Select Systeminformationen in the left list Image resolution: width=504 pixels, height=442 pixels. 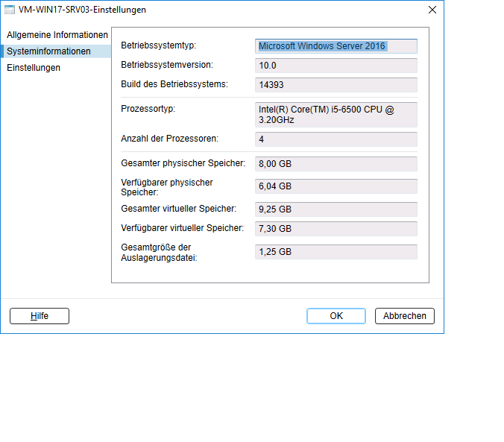pos(48,51)
